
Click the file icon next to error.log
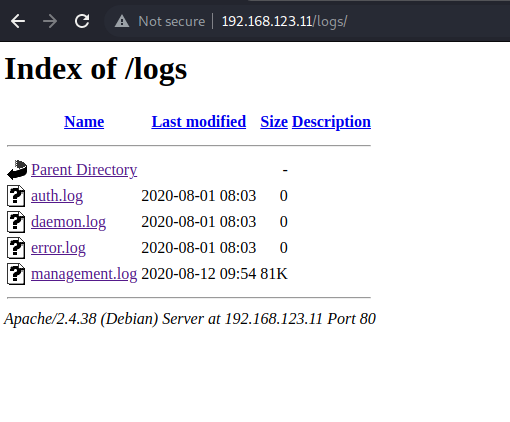point(16,248)
